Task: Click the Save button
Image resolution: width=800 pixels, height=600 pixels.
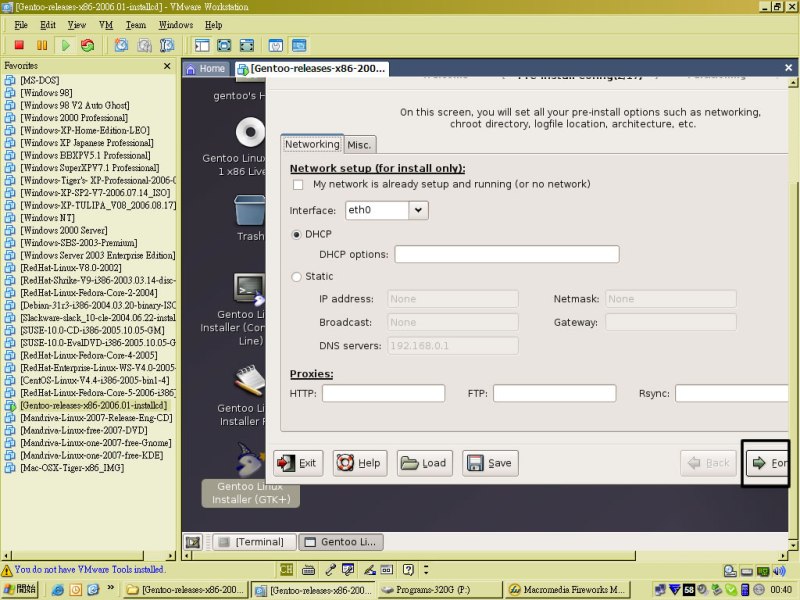Action: click(490, 463)
